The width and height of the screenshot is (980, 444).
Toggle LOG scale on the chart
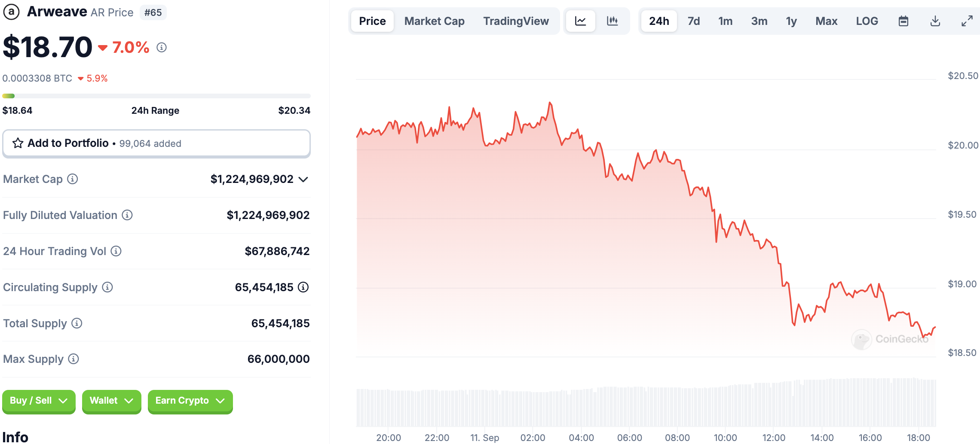867,21
